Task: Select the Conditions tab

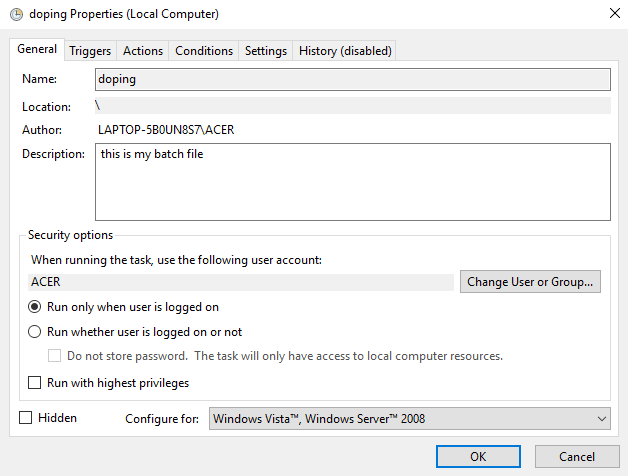Action: coord(204,51)
